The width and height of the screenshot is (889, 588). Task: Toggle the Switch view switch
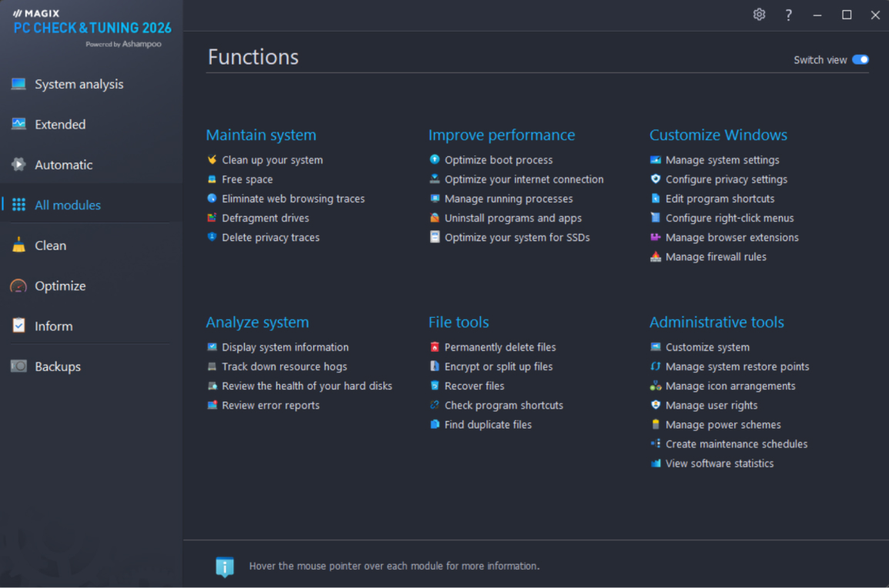tap(860, 60)
